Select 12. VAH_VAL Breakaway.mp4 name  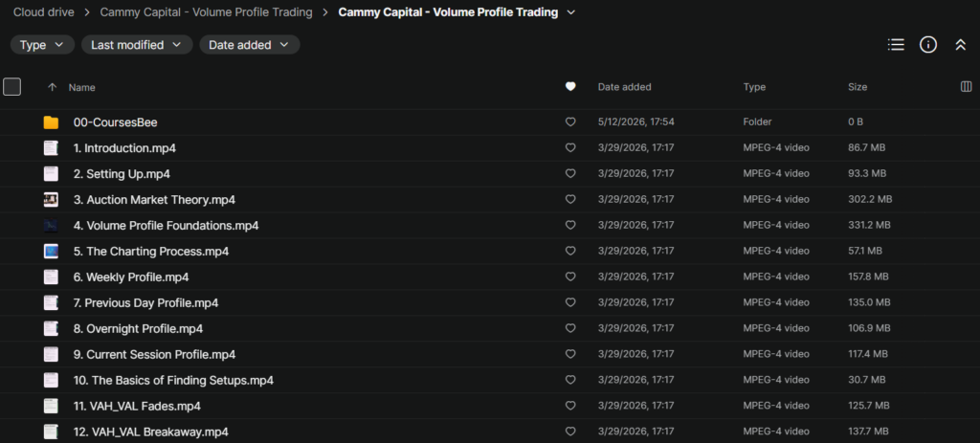pos(150,432)
